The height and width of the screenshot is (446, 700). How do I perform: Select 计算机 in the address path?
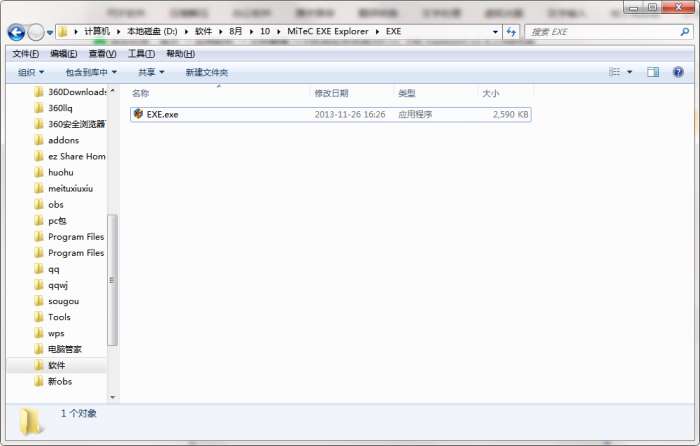coord(97,31)
